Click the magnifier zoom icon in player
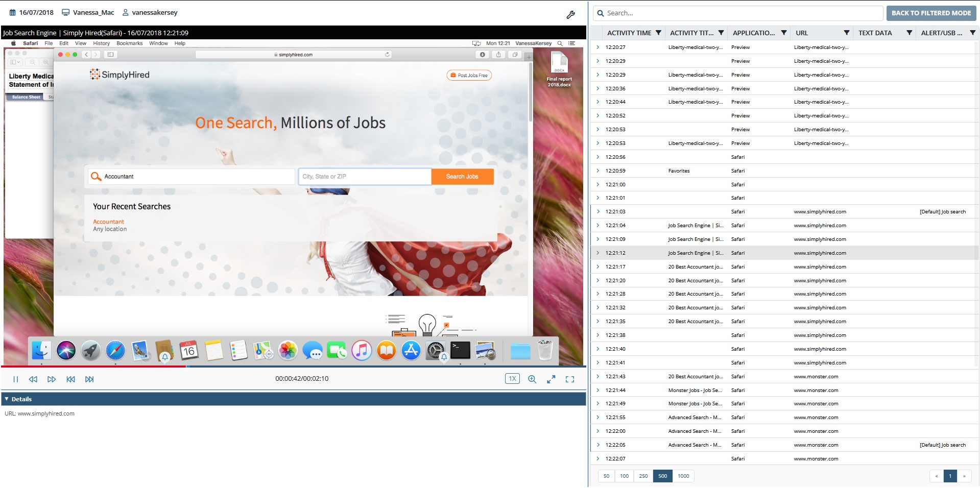Image resolution: width=980 pixels, height=488 pixels. [x=532, y=379]
